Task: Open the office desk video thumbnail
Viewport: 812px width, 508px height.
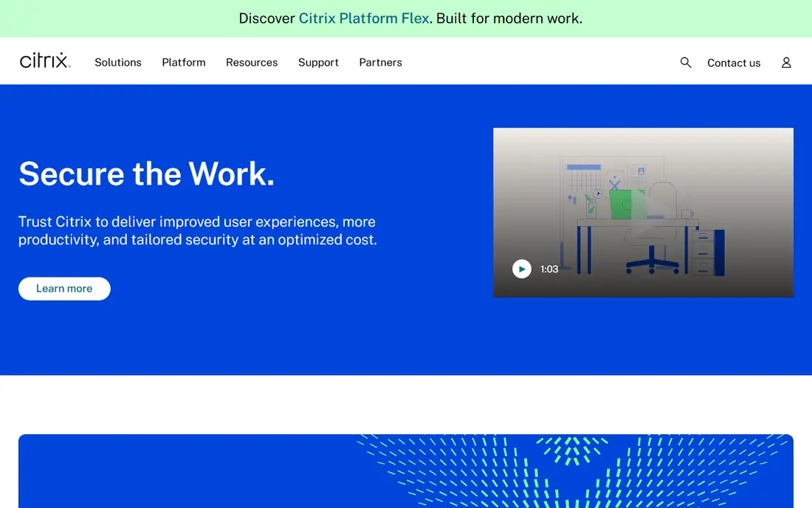Action: 643,213
